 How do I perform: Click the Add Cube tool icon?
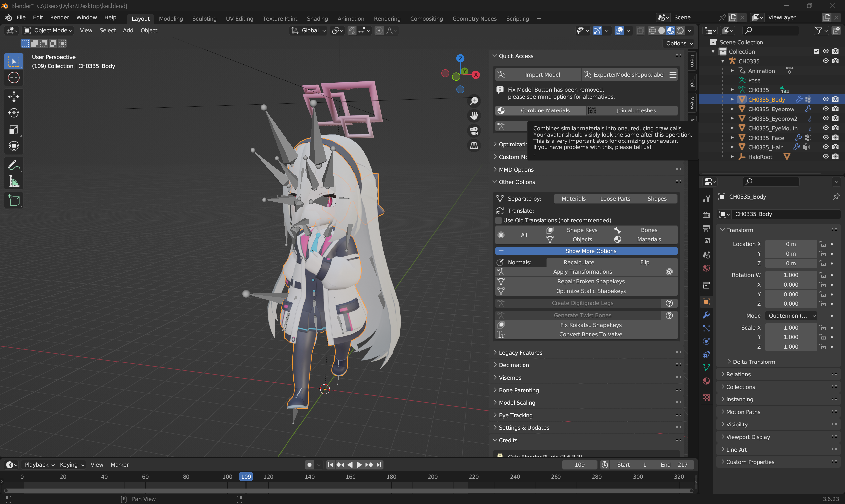[x=14, y=200]
